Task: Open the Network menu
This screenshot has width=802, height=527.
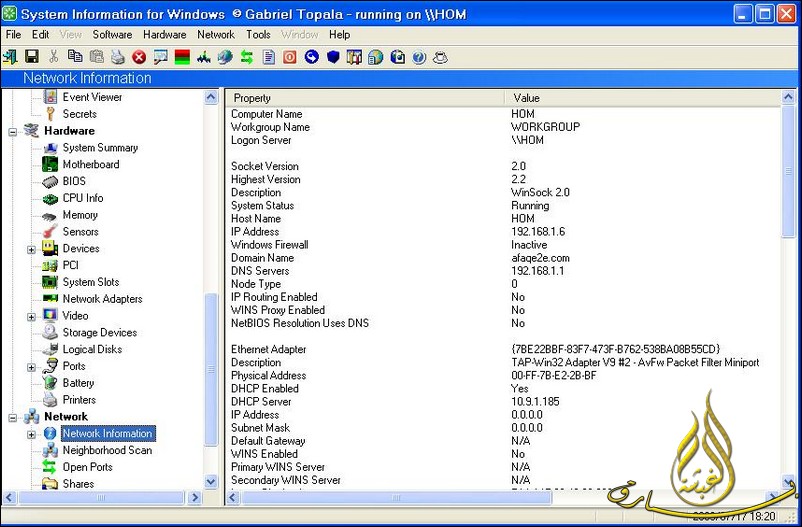Action: click(216, 34)
